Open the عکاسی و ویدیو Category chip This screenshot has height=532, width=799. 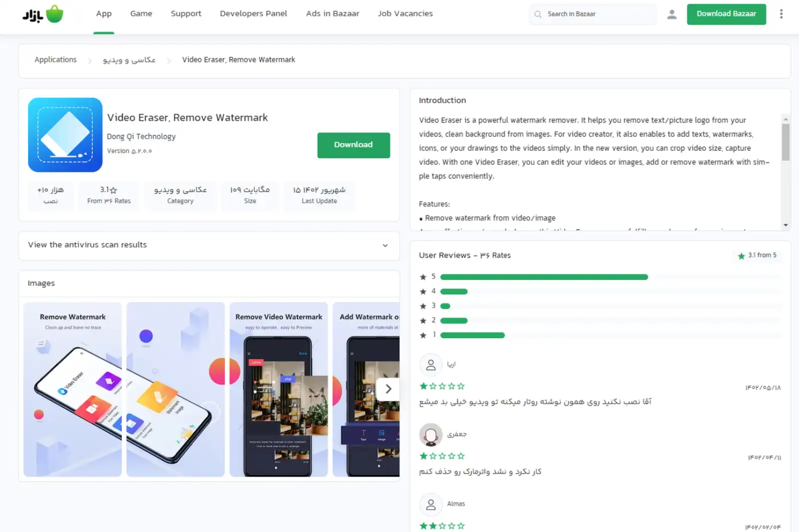[x=180, y=195]
